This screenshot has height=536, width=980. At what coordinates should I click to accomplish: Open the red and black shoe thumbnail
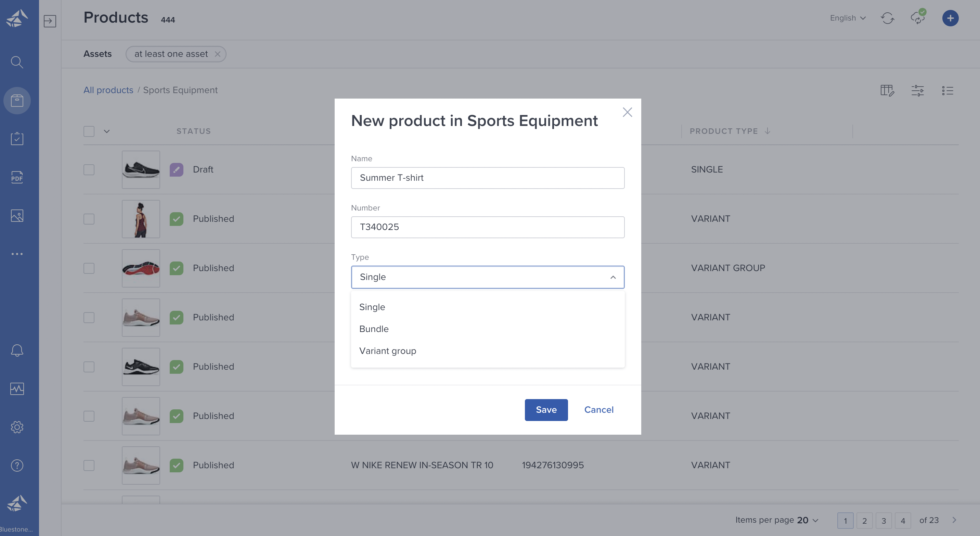point(141,268)
